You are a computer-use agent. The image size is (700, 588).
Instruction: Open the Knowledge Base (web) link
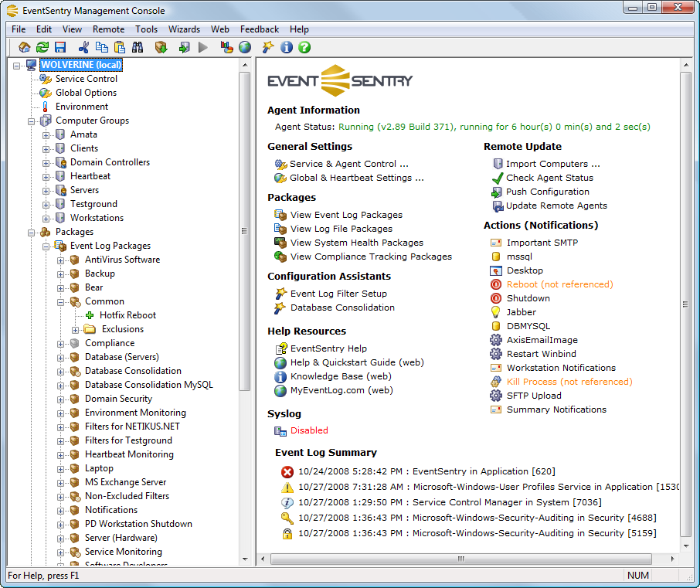pos(341,376)
